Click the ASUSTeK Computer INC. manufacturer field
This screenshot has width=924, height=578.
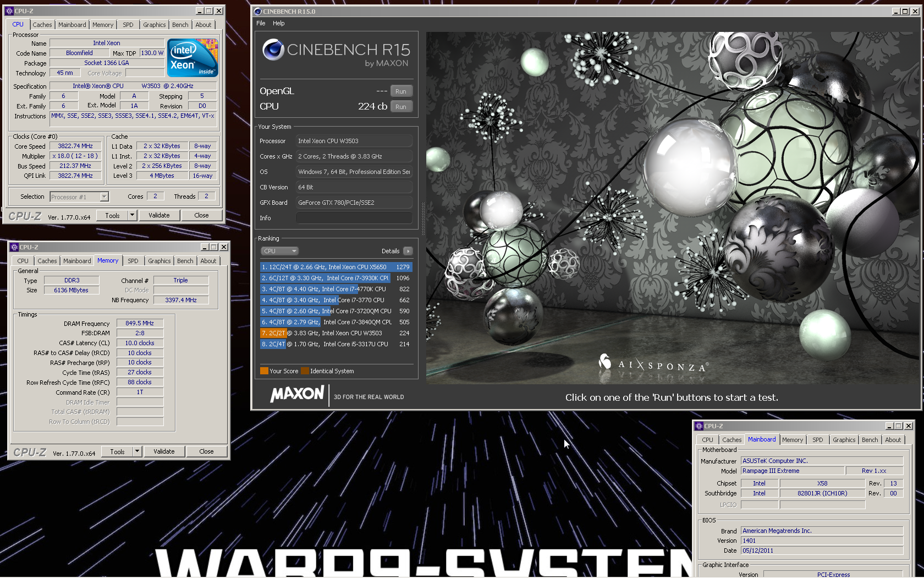click(x=822, y=461)
